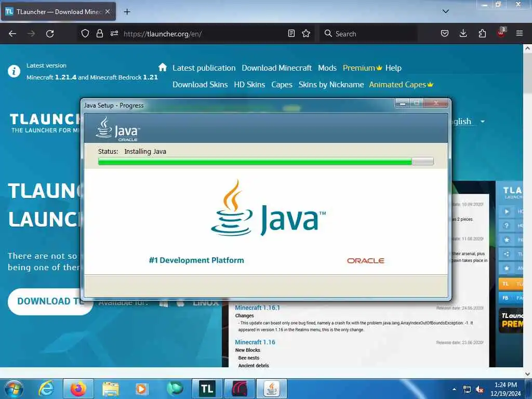This screenshot has height=399, width=532.
Task: Open the Premium menu item
Action: coord(362,68)
